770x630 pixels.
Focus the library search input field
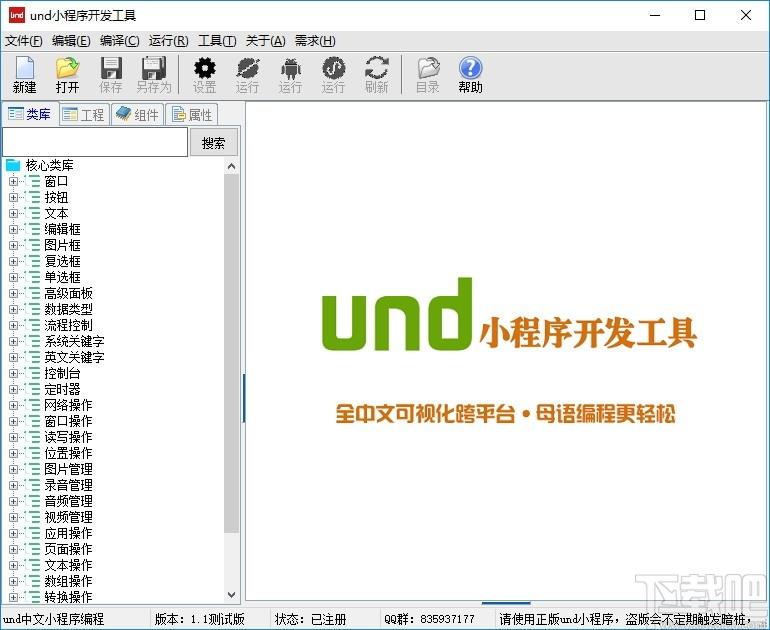95,142
